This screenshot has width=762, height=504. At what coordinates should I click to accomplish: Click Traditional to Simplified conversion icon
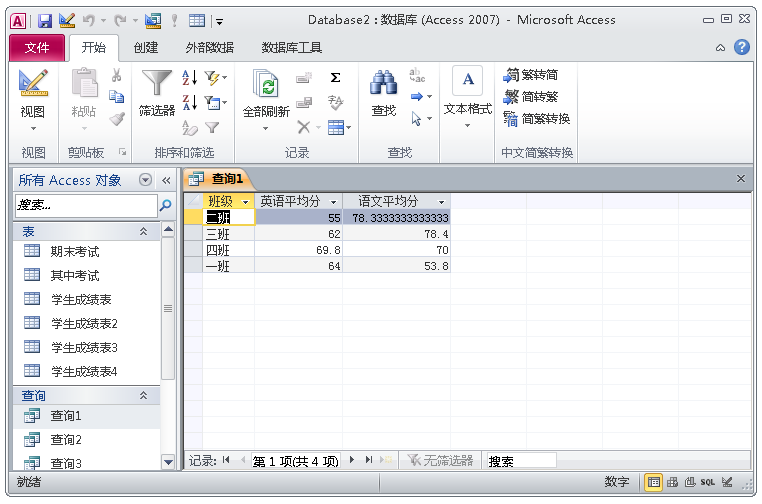tap(511, 75)
